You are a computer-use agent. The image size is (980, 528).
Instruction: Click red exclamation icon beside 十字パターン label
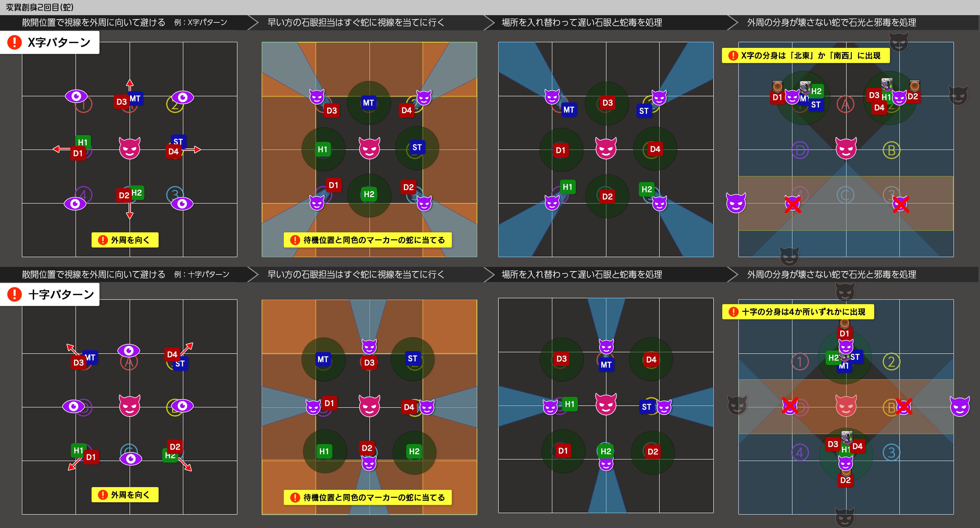(x=15, y=294)
